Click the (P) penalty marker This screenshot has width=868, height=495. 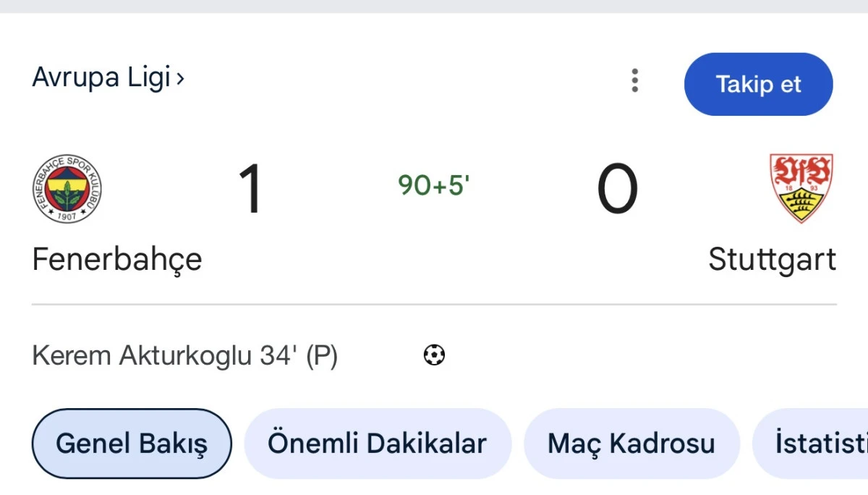(322, 356)
